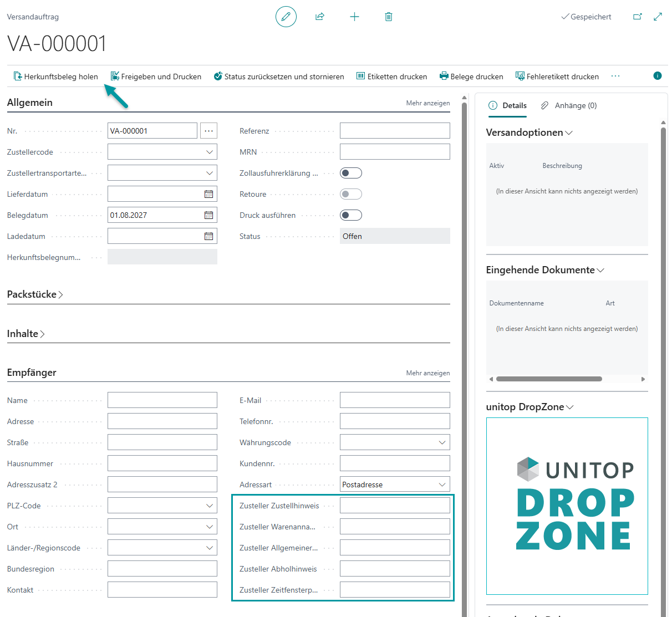Open the Lieferdatum calendar picker
The image size is (672, 617).
[x=209, y=194]
